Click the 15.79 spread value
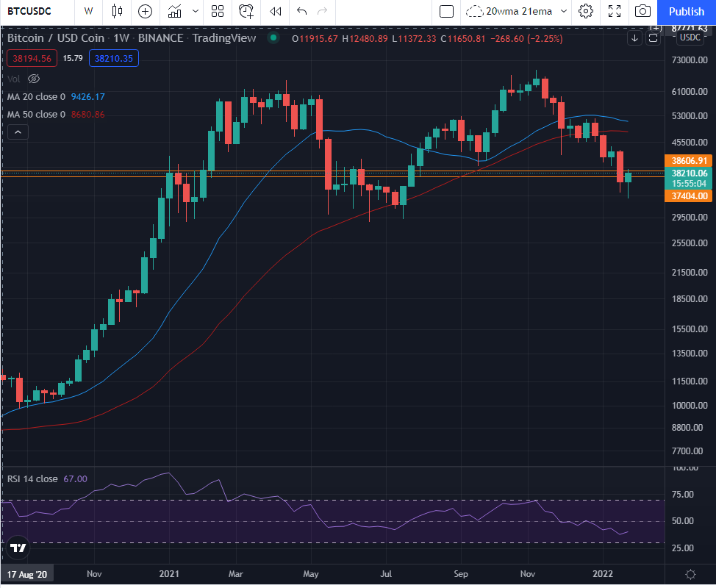Image resolution: width=716 pixels, height=588 pixels. point(73,59)
